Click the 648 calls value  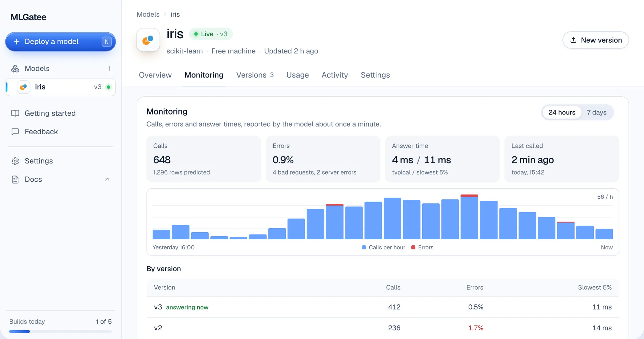click(162, 160)
